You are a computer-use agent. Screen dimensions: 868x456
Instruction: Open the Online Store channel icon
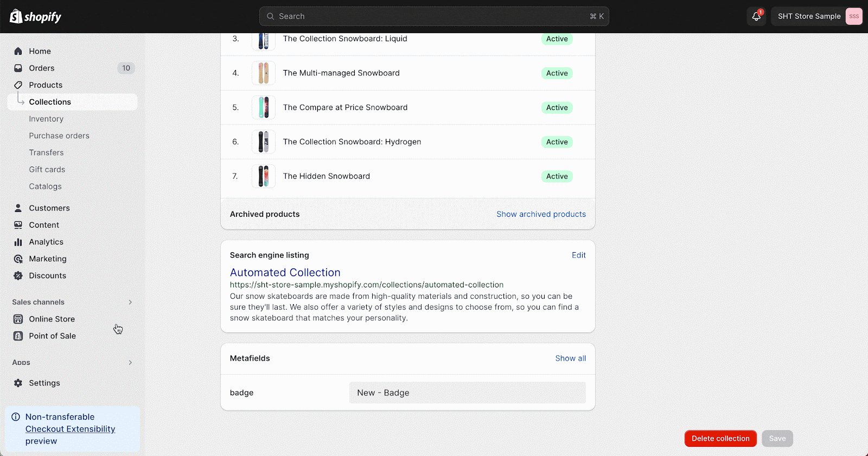[x=18, y=319]
